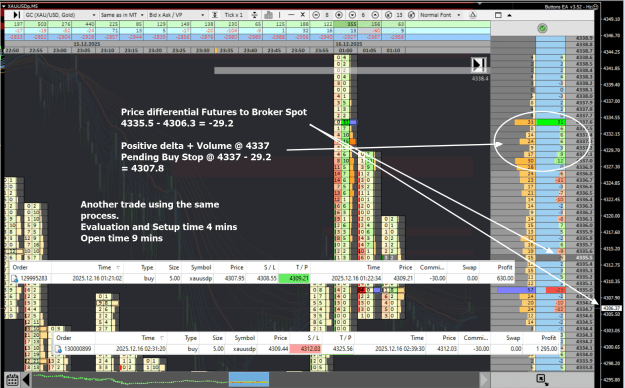Click the left scroll arrow in navigator

tap(26, 379)
